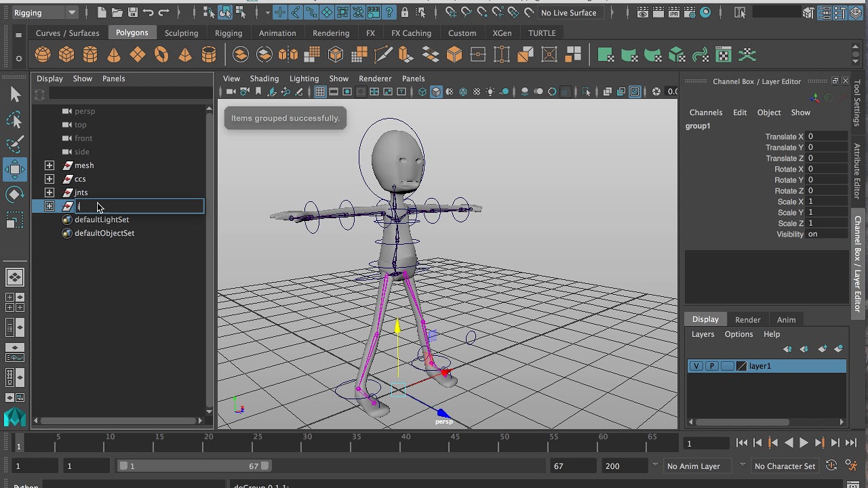Create a polygon pyramid from the shelf
868x488 pixels.
pyautogui.click(x=185, y=55)
